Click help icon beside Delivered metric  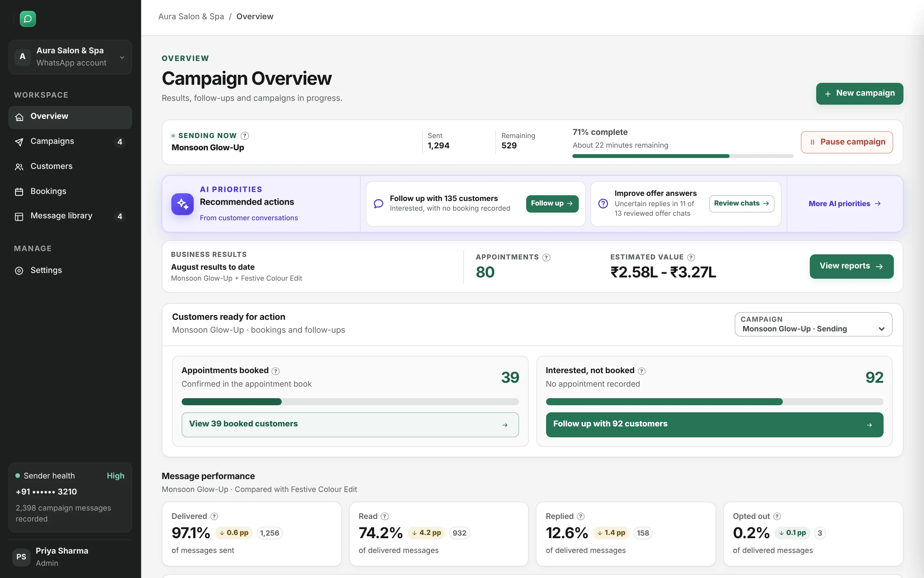215,516
